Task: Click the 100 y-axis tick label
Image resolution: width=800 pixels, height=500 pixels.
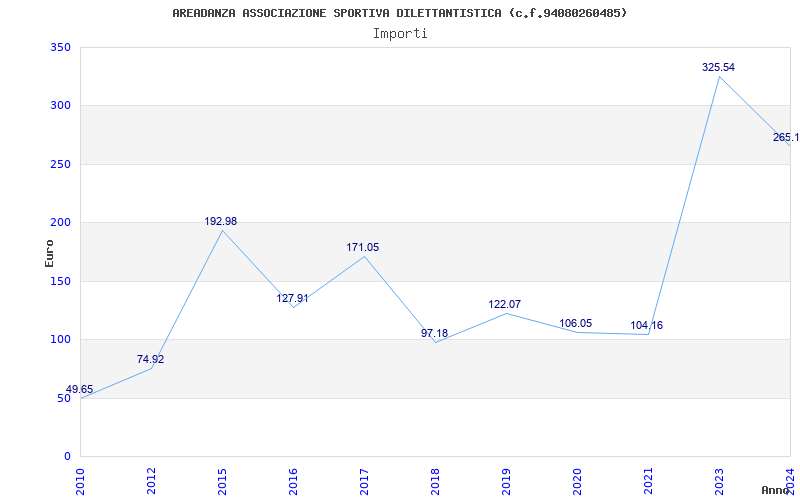Action: click(60, 339)
